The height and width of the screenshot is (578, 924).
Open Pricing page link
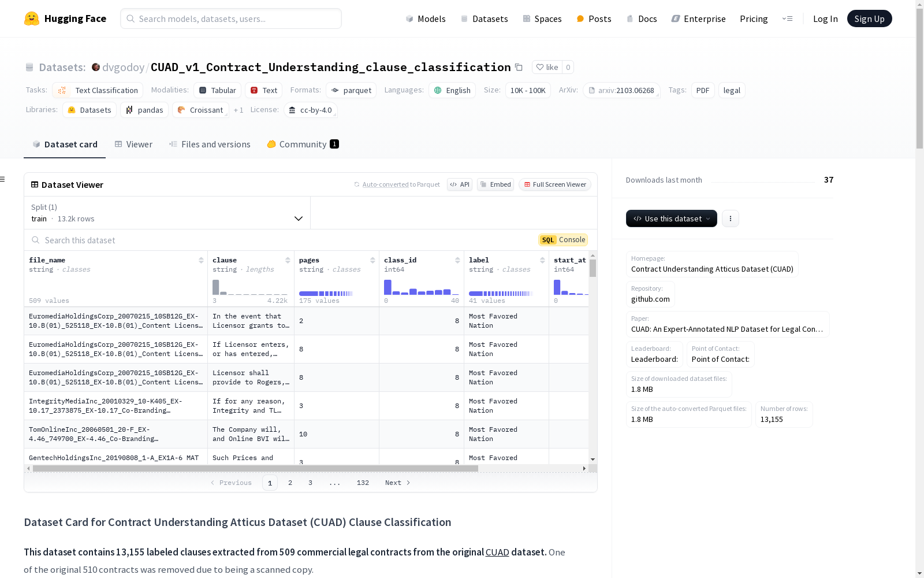[754, 18]
